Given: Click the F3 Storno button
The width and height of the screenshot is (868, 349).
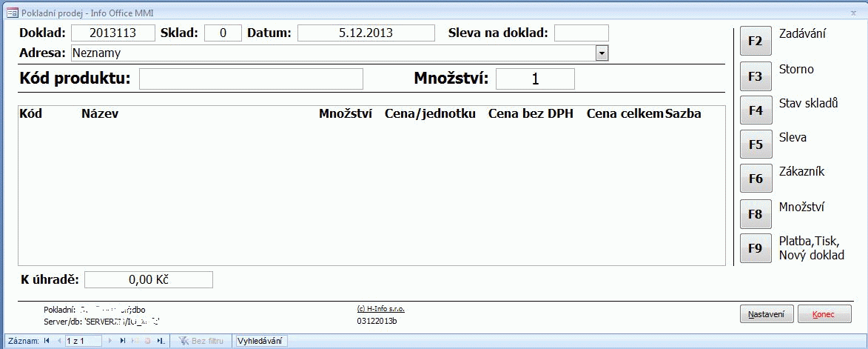Looking at the screenshot, I should 755,76.
